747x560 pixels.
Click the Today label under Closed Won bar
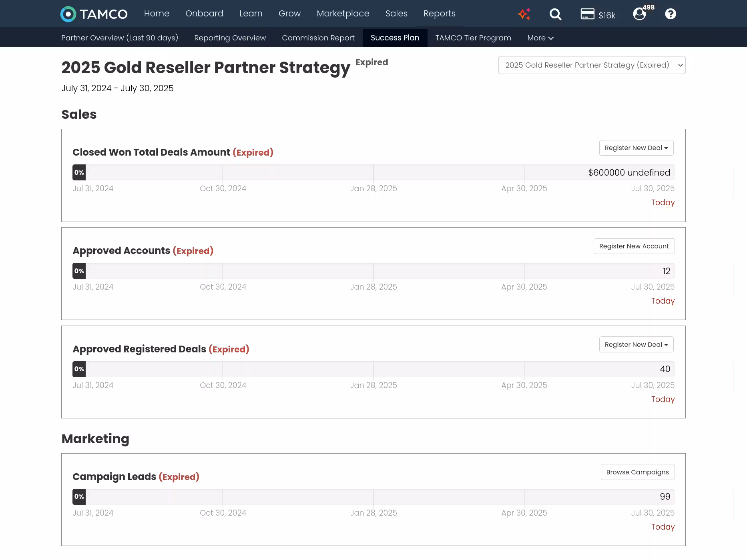[663, 203]
